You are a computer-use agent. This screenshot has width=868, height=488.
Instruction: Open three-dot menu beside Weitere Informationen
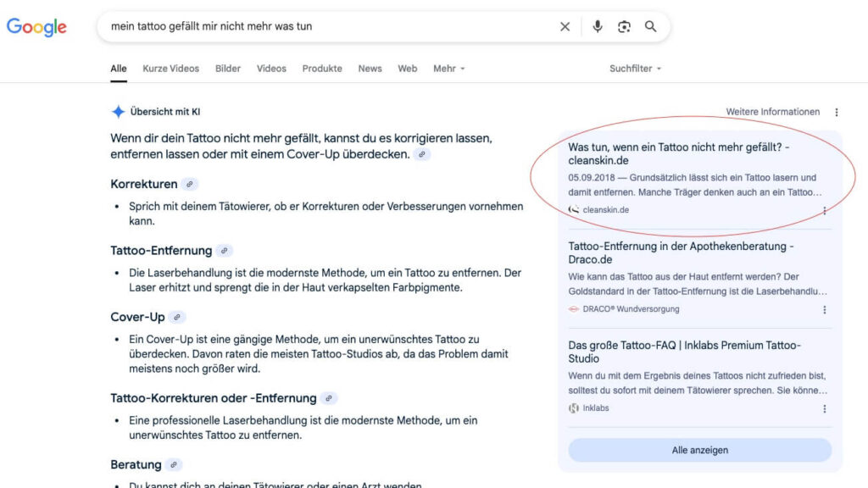click(837, 113)
